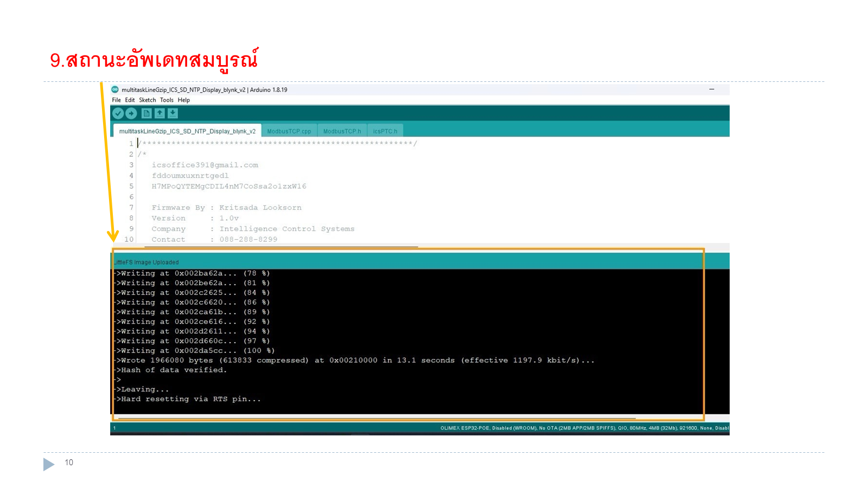Screen dimensions: 868x488
Task: Click the code editor horizontal scrollbar
Action: coord(281,247)
